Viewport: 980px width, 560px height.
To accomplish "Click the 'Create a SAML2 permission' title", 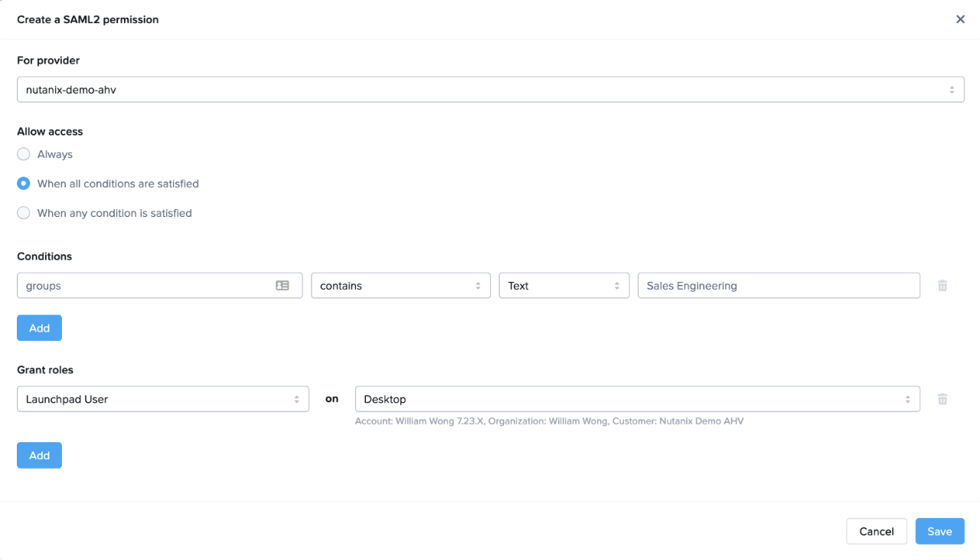I will 88,20.
